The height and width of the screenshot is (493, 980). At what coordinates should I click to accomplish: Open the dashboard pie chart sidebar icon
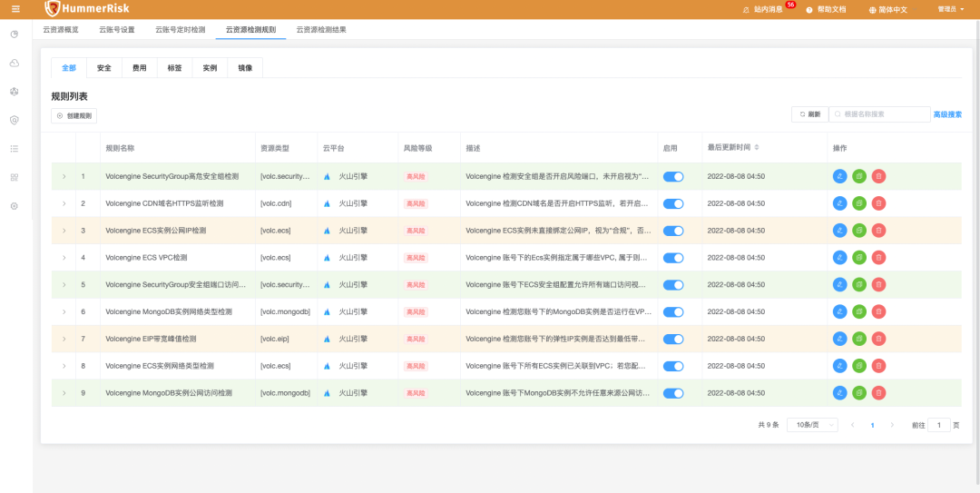point(15,34)
